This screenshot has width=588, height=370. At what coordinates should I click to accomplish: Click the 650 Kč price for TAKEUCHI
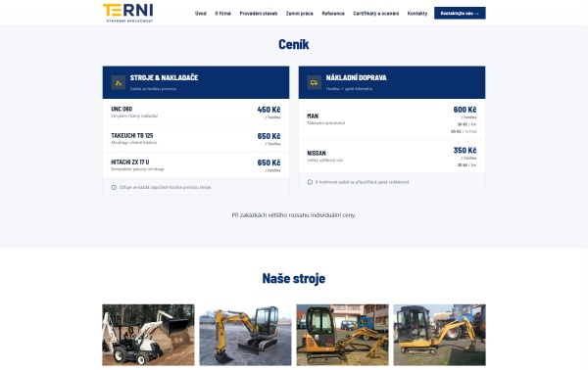[x=269, y=136]
